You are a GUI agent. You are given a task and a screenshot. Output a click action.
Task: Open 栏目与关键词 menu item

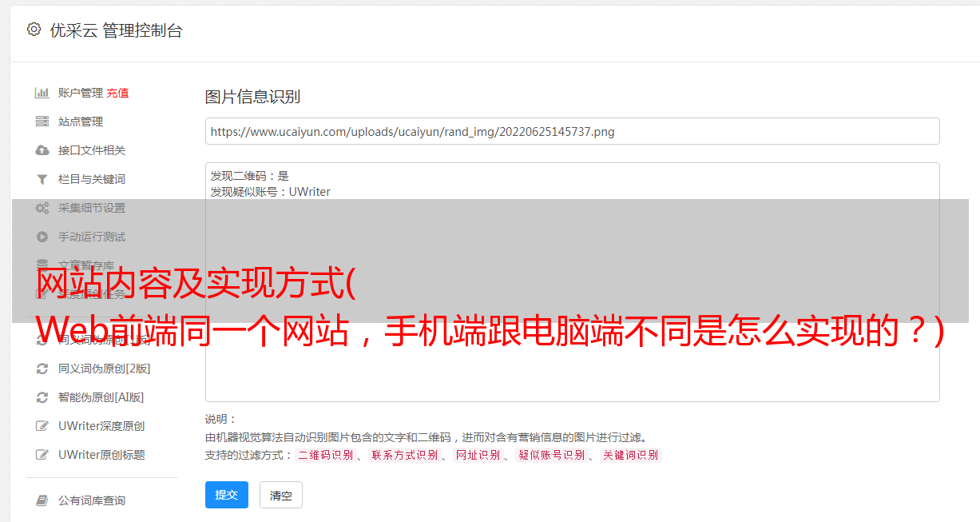tap(92, 179)
